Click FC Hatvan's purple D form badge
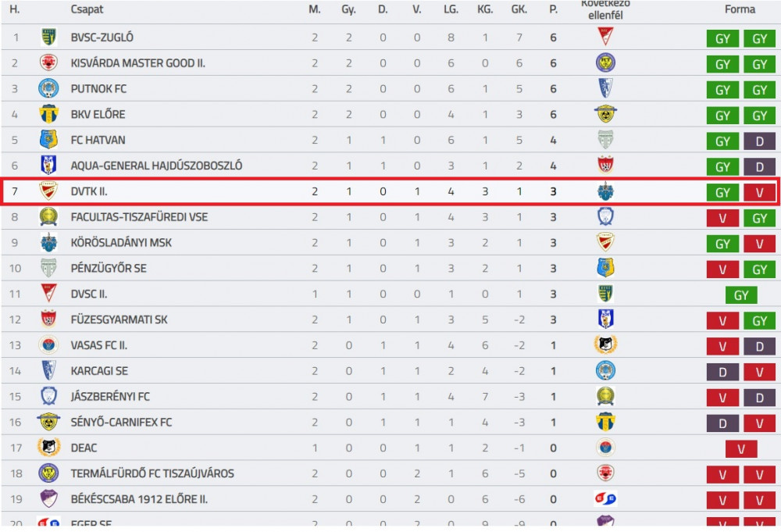 (760, 141)
